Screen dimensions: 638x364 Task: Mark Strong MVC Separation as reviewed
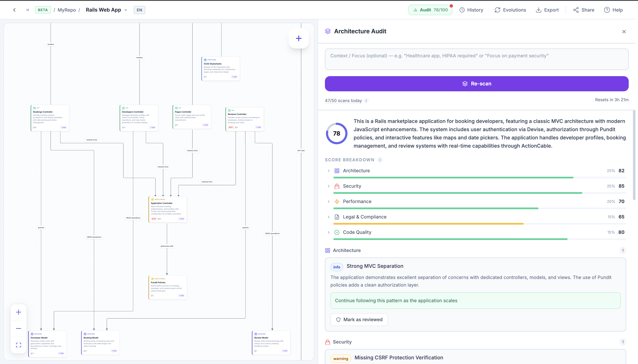(359, 320)
